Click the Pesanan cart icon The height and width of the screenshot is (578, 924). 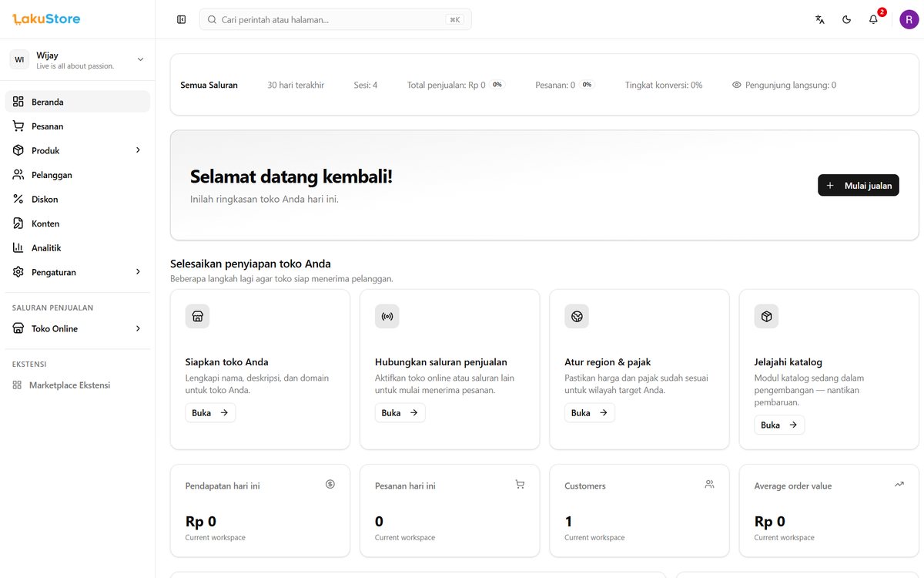pos(18,126)
